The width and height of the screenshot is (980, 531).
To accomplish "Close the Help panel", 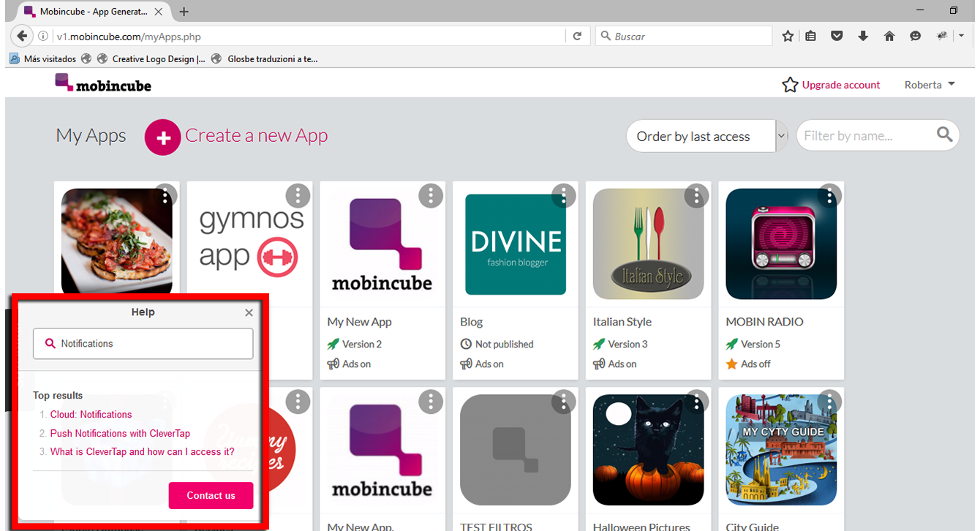I will [249, 312].
